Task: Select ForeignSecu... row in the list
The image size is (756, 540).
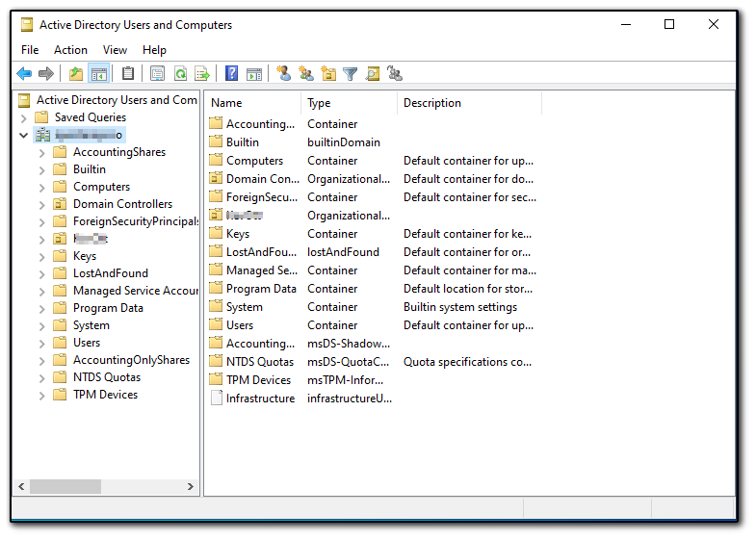Action: tap(373, 197)
